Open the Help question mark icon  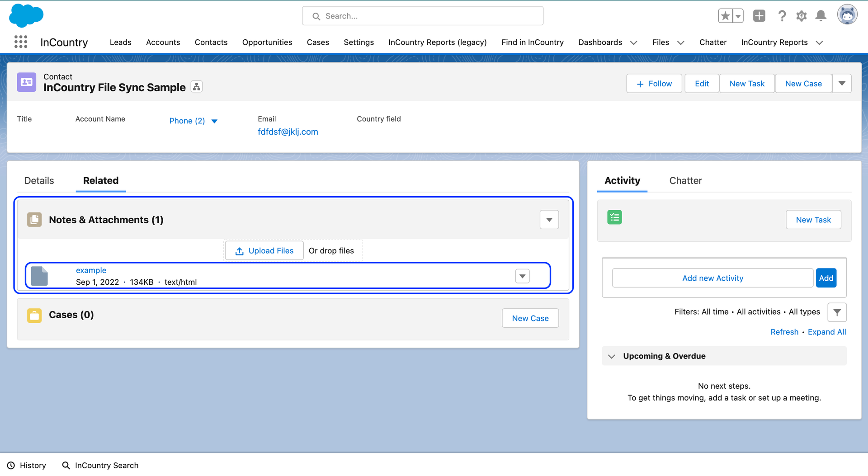click(x=782, y=16)
